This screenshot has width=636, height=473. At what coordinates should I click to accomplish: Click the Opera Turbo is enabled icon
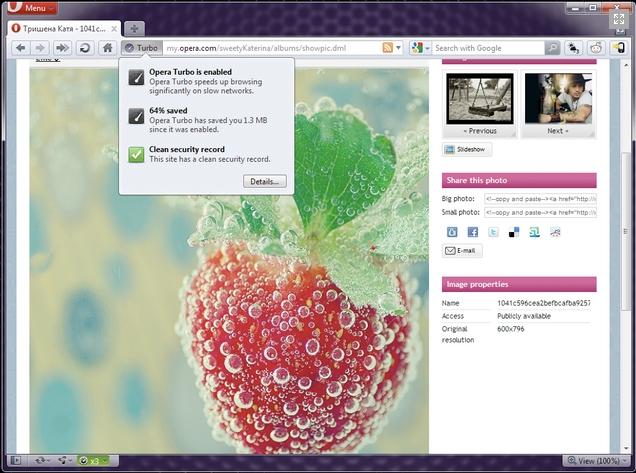pyautogui.click(x=136, y=77)
